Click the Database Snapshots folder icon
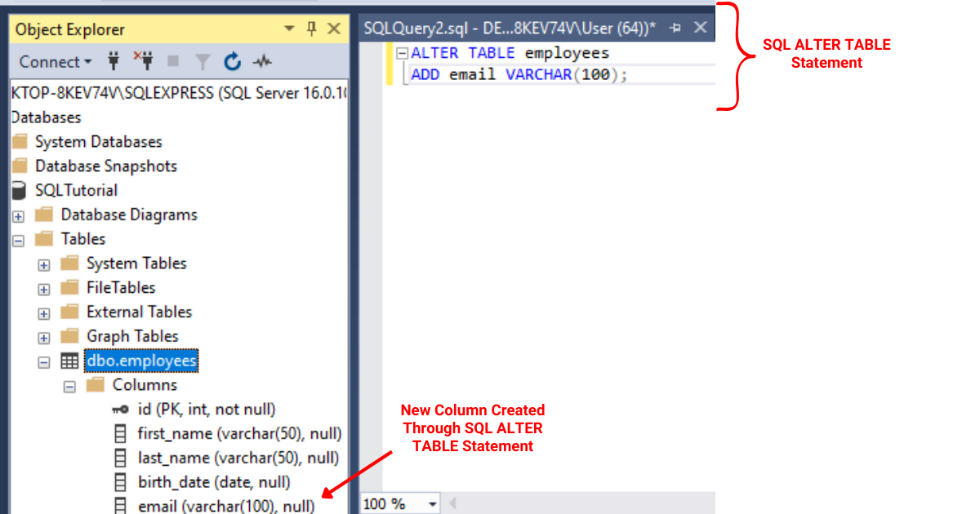980x514 pixels. pyautogui.click(x=20, y=166)
